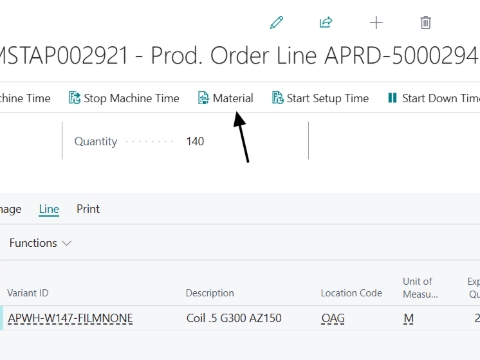Click the Description column header
Screen dimensions: 480x360
[210, 293]
